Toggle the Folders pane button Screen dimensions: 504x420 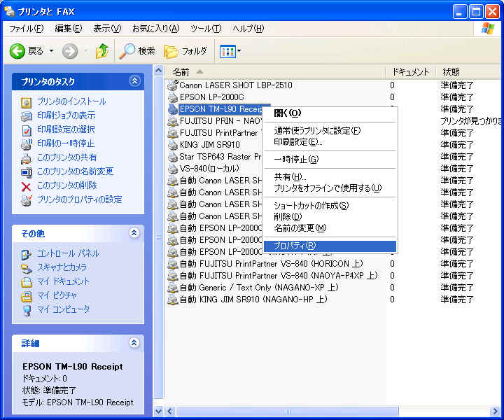(185, 51)
